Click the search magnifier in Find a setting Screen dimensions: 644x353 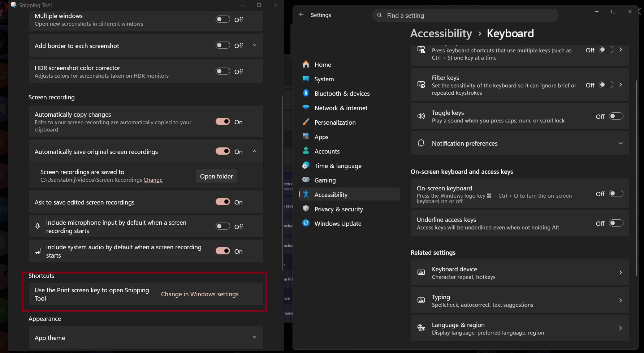coord(379,15)
